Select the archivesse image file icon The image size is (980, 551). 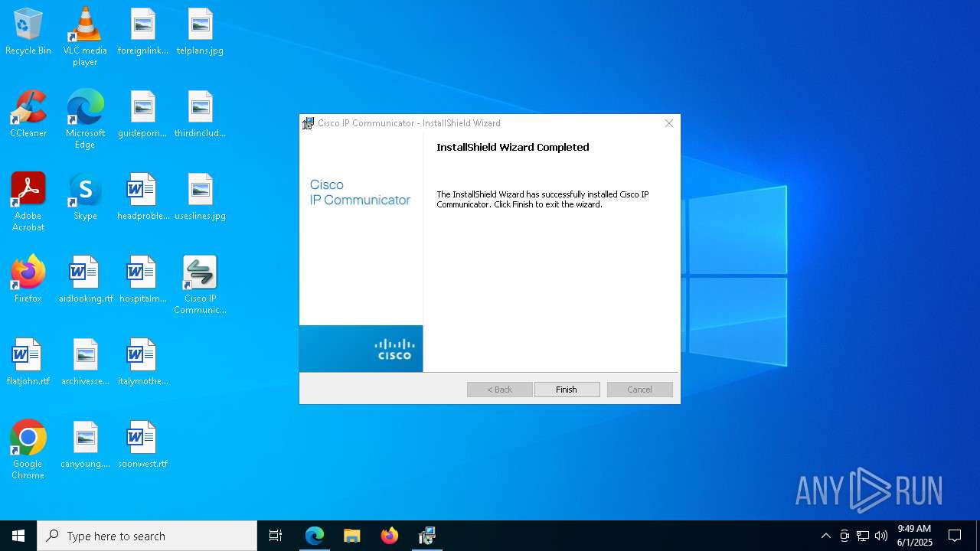(x=85, y=363)
